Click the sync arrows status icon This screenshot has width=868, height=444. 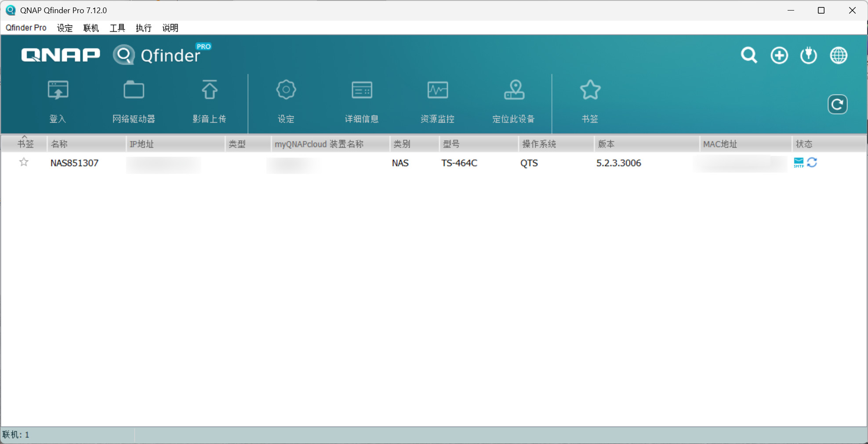tap(812, 162)
